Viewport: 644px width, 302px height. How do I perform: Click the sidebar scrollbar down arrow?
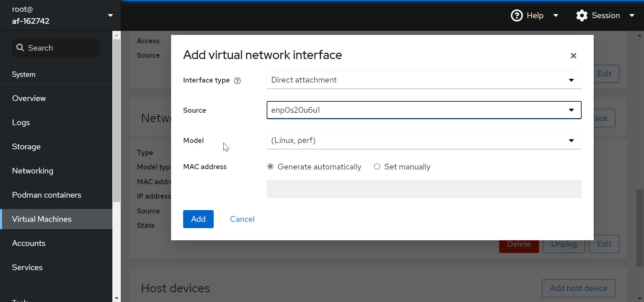(x=116, y=298)
